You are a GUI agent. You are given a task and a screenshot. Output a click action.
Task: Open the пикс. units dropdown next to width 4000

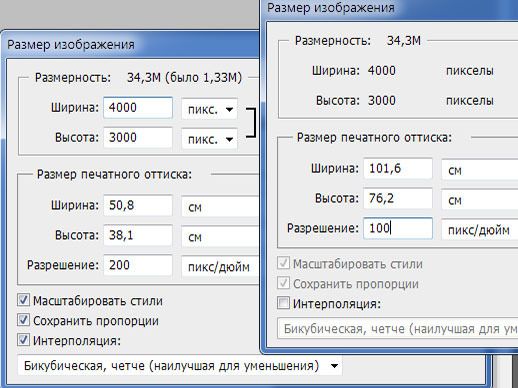pyautogui.click(x=209, y=109)
